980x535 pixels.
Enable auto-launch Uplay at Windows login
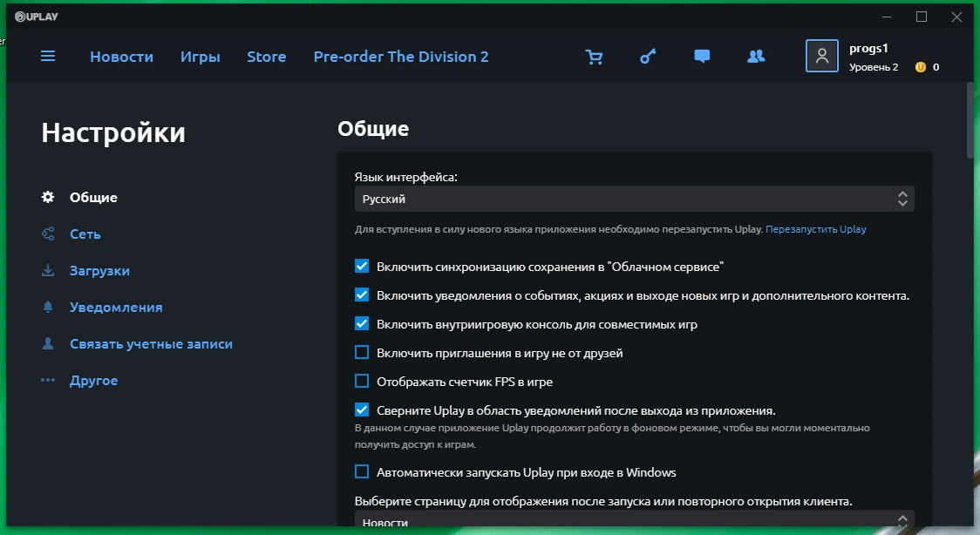point(362,471)
